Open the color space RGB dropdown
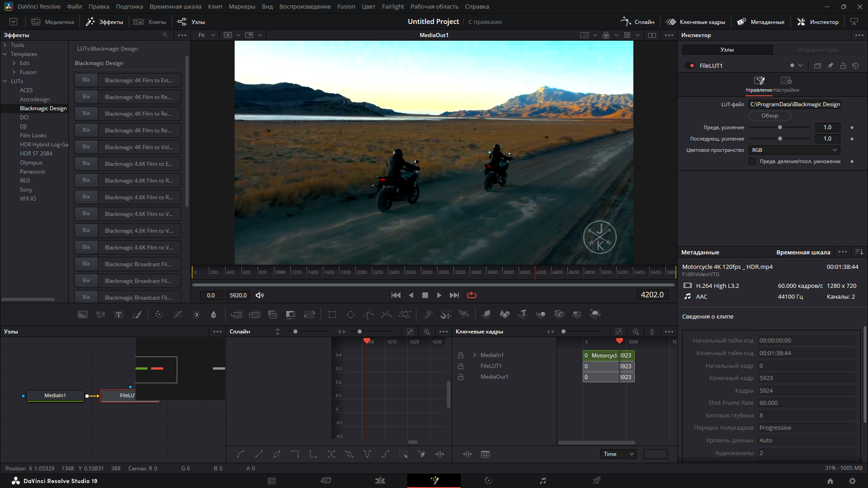 [x=794, y=150]
